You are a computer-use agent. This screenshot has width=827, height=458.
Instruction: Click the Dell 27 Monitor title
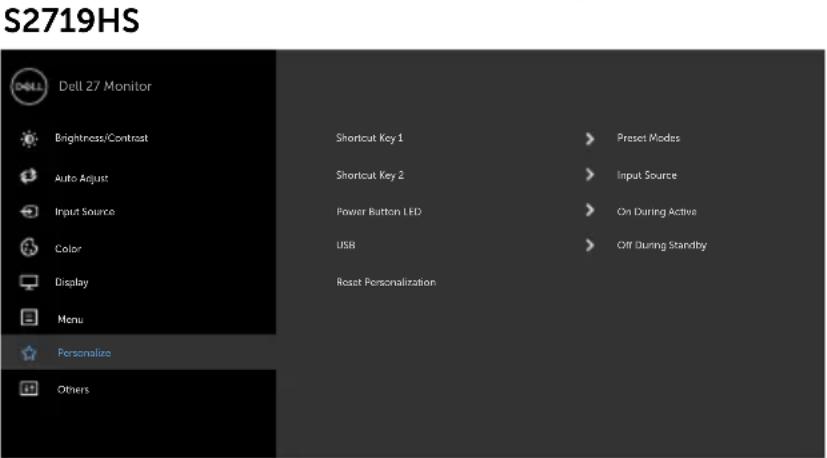point(105,86)
